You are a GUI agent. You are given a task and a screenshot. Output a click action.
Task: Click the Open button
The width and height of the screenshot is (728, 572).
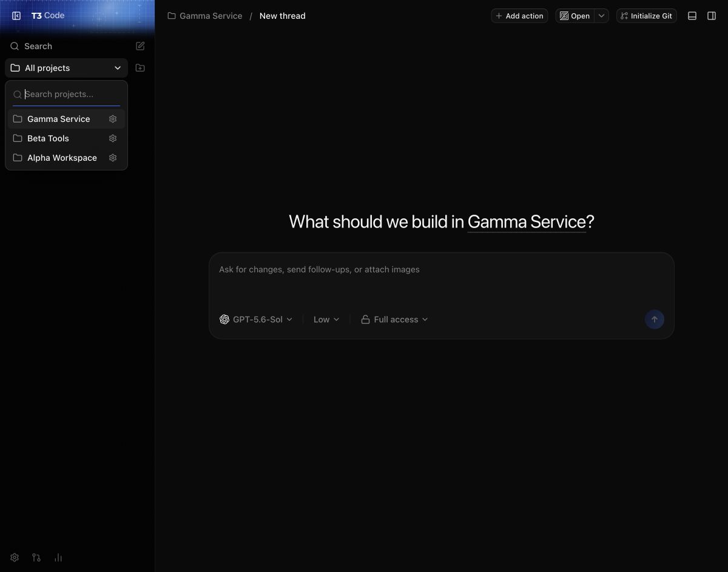point(575,16)
